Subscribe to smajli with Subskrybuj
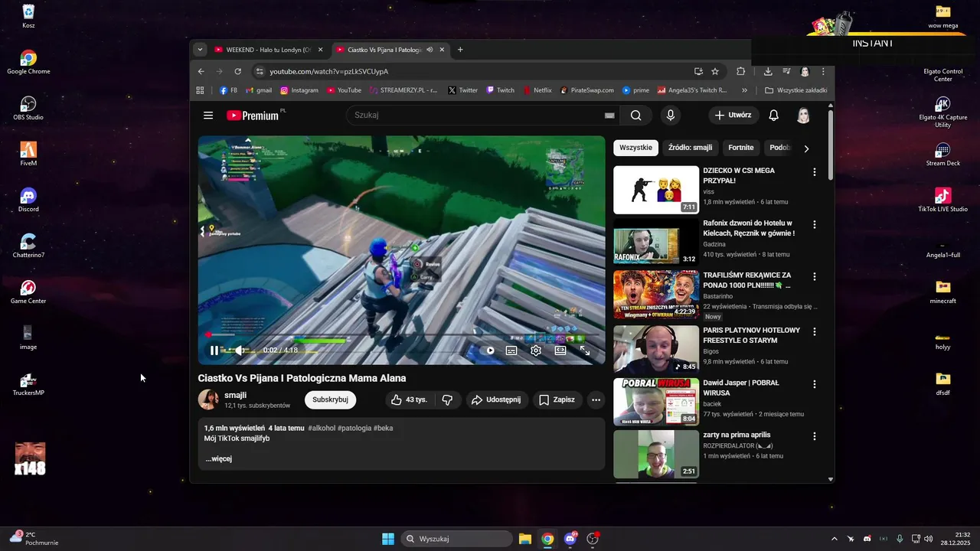This screenshot has width=980, height=551. pos(330,399)
